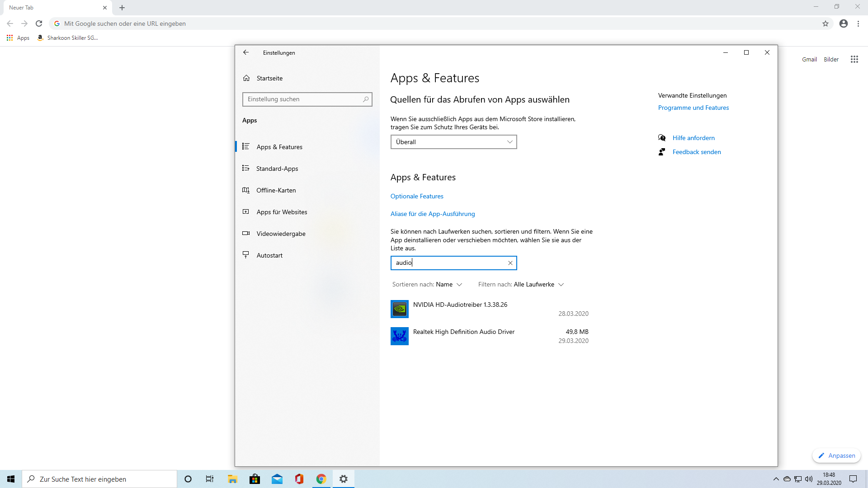868x488 pixels.
Task: Go to Autostart settings page
Action: click(x=269, y=255)
